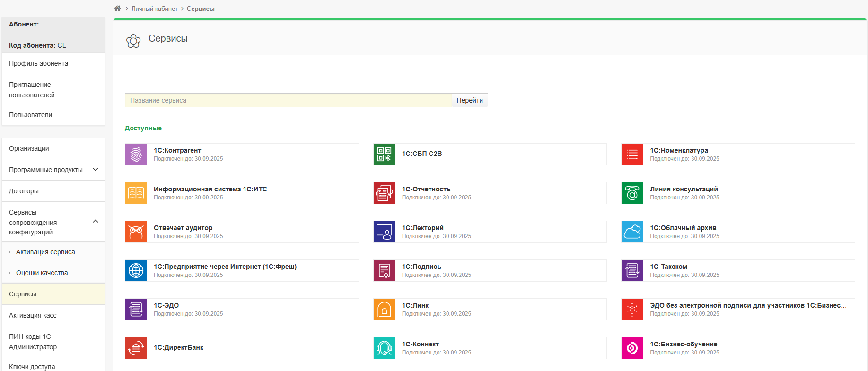Follow Личный кабинет breadcrumb link
This screenshot has width=868, height=371.
[155, 9]
